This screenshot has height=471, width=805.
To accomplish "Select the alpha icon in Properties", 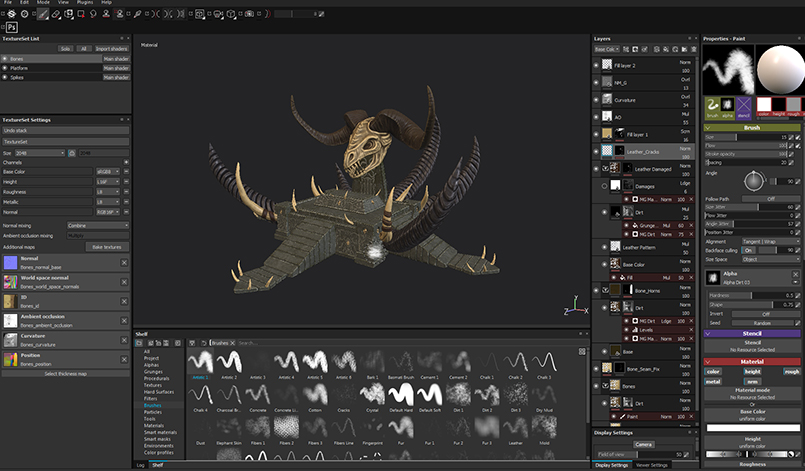I will (x=727, y=106).
